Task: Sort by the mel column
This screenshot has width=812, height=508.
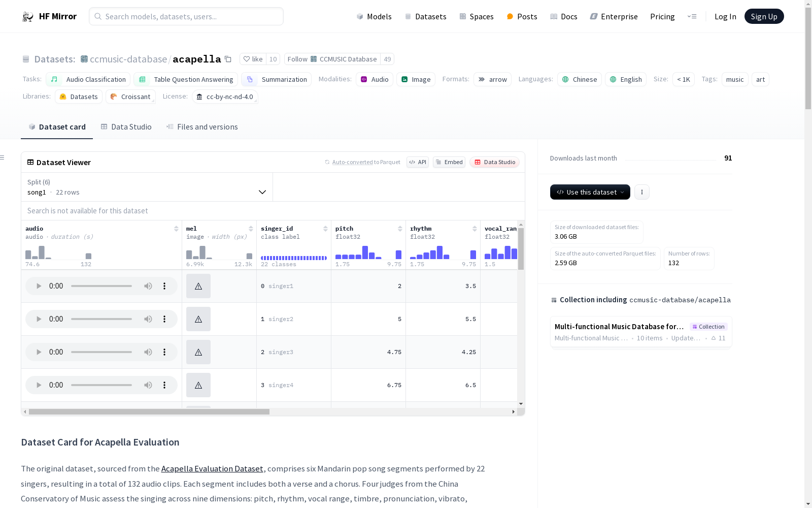Action: pyautogui.click(x=251, y=229)
